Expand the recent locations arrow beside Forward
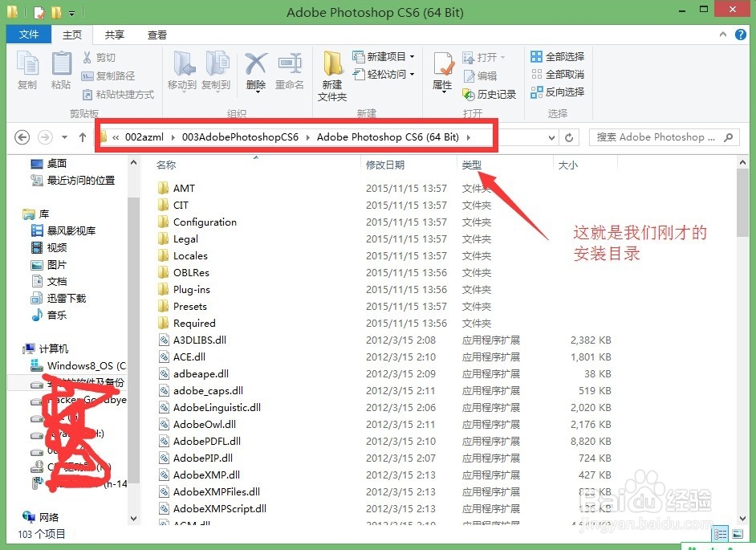This screenshot has width=756, height=550. tap(65, 137)
